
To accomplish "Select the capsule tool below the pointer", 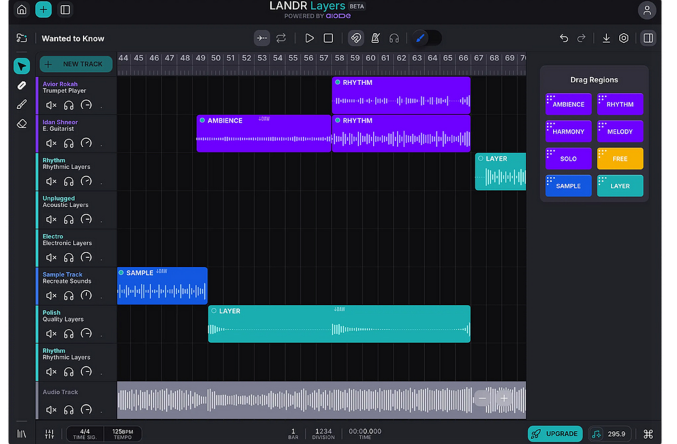I will pos(22,86).
